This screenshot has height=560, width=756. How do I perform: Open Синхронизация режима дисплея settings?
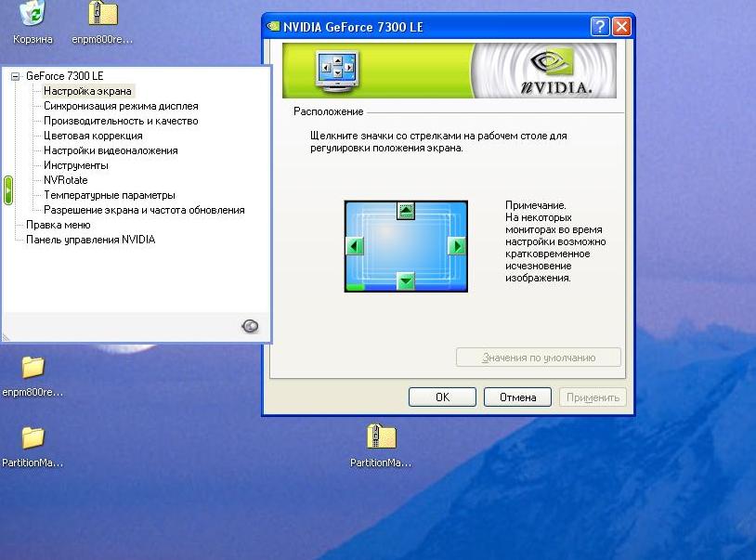121,106
